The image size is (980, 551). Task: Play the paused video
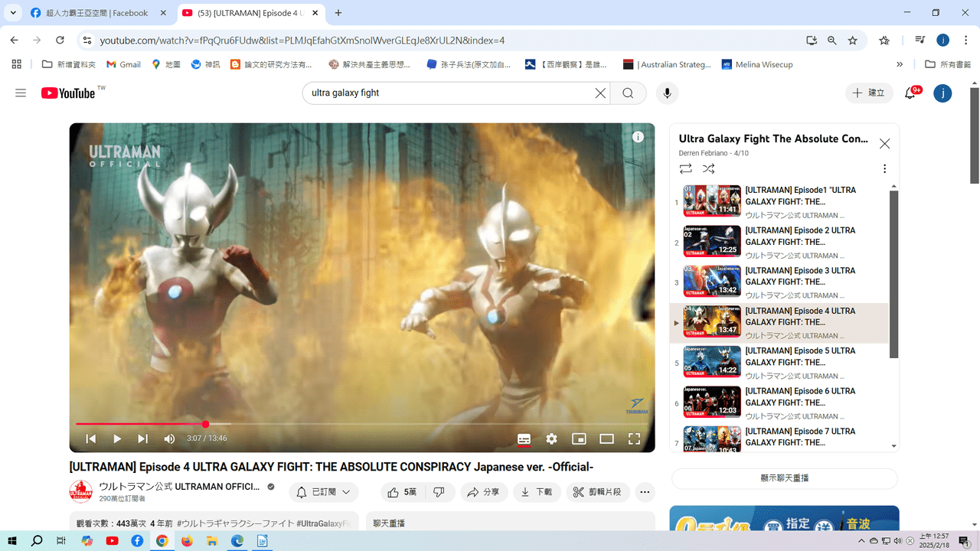pyautogui.click(x=117, y=439)
